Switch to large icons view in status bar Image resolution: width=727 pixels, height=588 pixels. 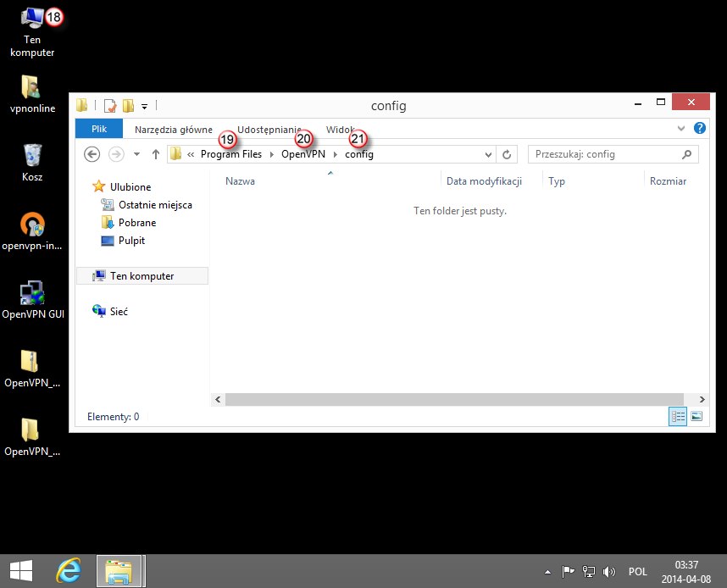pyautogui.click(x=696, y=416)
